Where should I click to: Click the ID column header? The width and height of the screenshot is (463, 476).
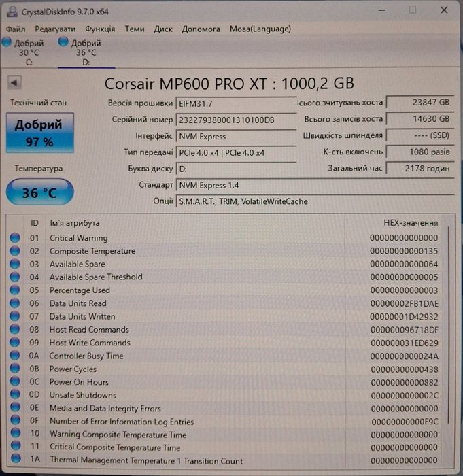tap(34, 223)
